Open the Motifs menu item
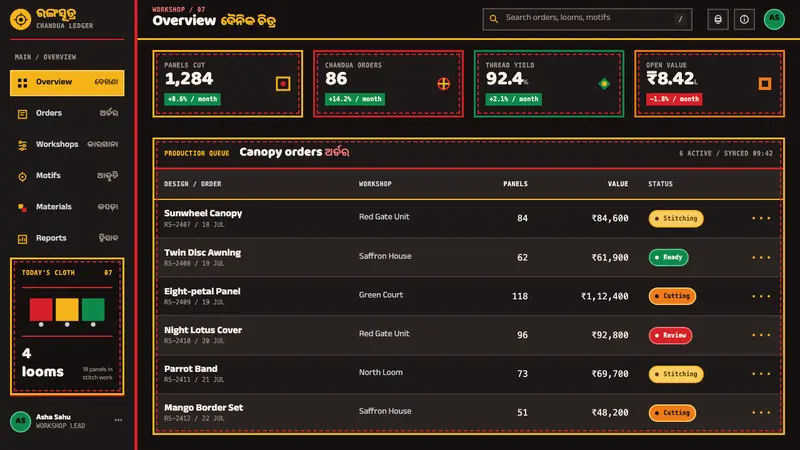Screen dimensions: 800x450 (x=67, y=176)
